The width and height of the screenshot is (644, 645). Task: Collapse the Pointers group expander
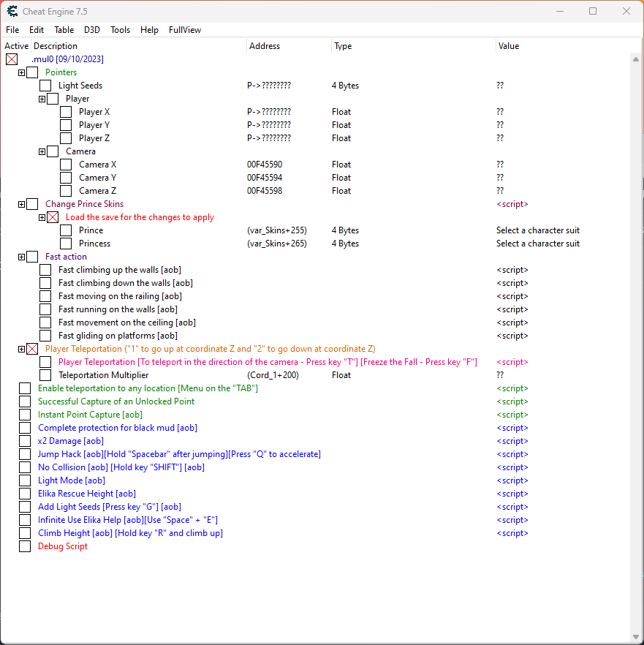tap(22, 72)
